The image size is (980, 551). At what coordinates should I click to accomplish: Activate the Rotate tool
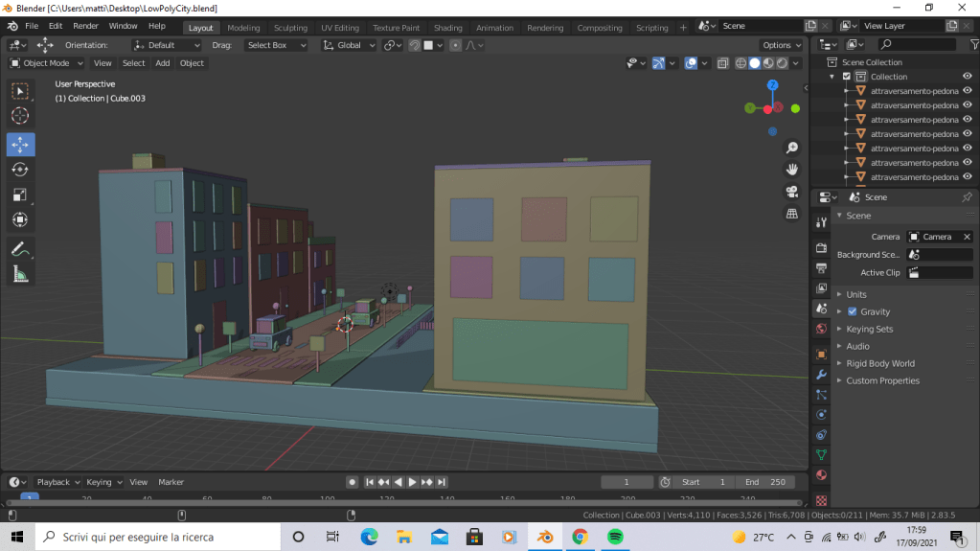(x=20, y=170)
